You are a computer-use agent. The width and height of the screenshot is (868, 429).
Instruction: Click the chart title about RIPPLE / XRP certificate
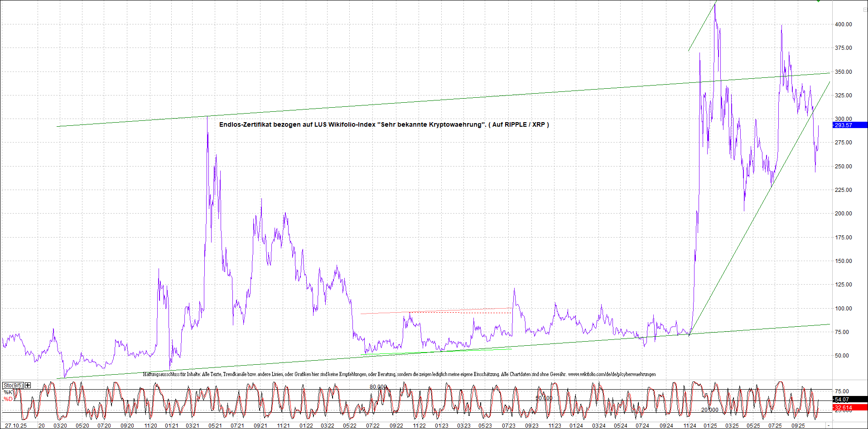[x=384, y=124]
